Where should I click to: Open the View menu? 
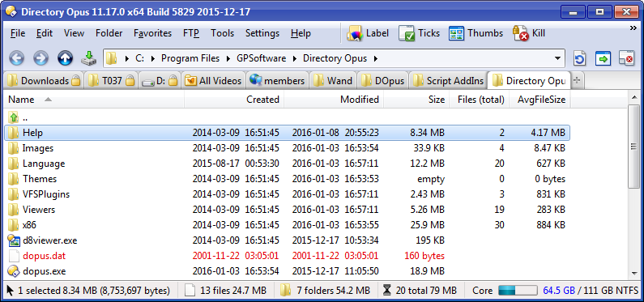pos(74,33)
